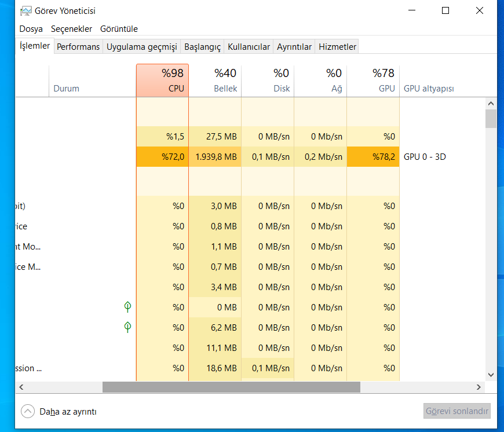Open the Görüntüle menu
Image resolution: width=504 pixels, height=432 pixels.
(119, 29)
